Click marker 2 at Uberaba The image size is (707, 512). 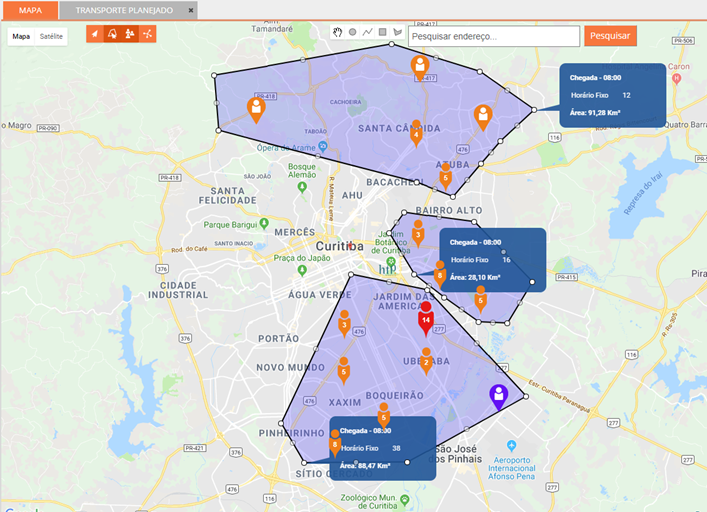[x=426, y=361]
